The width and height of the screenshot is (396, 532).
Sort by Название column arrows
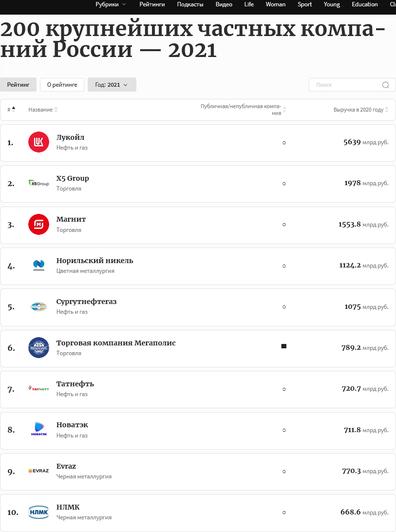point(56,110)
